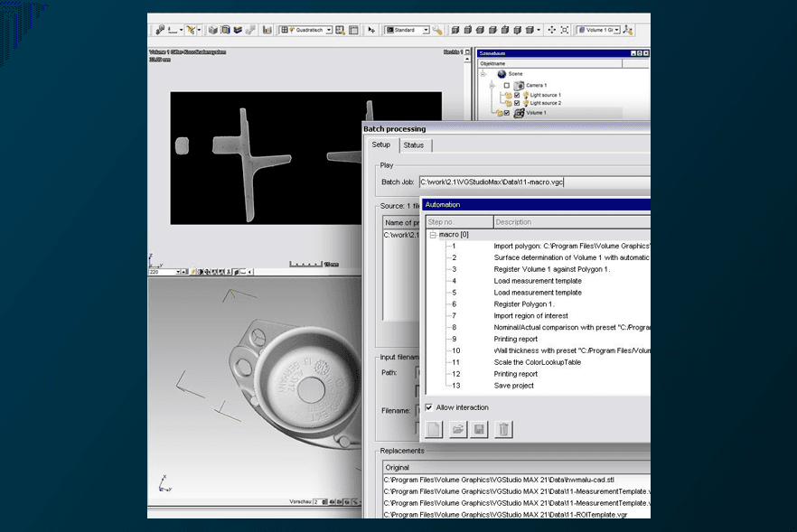Open the Quadratisch layout dropdown
The image size is (797, 532).
point(328,30)
